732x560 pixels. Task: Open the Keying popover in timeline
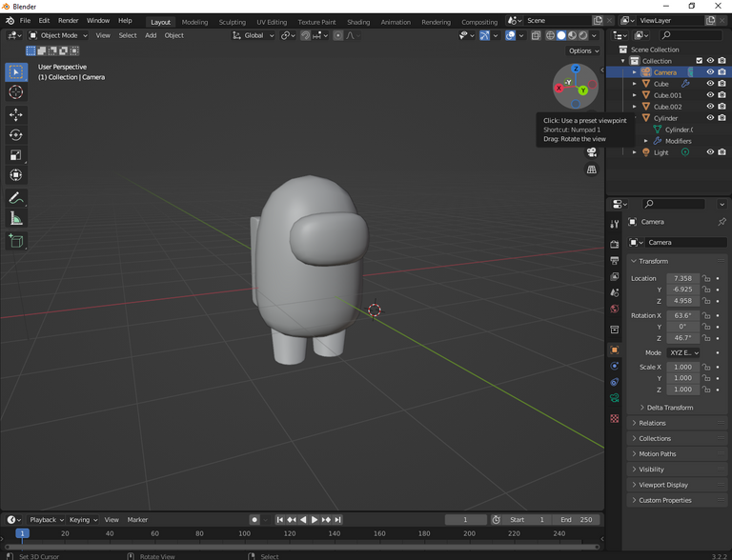[83, 519]
